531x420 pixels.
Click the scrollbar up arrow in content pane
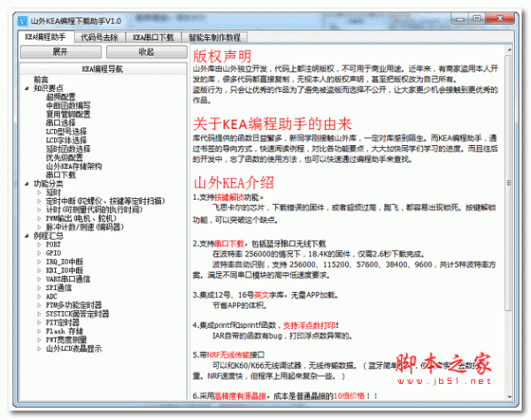coord(508,50)
